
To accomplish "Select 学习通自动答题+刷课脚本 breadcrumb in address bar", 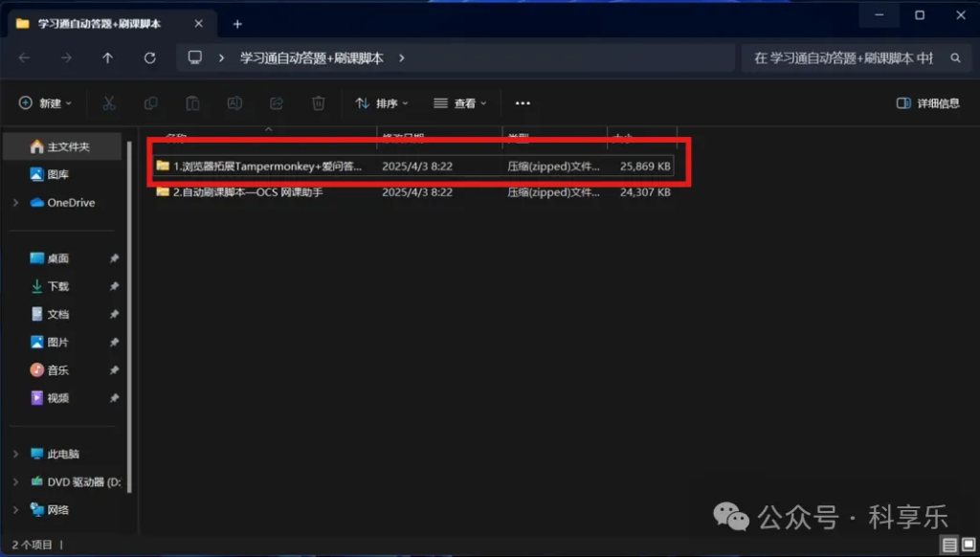I will coord(311,58).
